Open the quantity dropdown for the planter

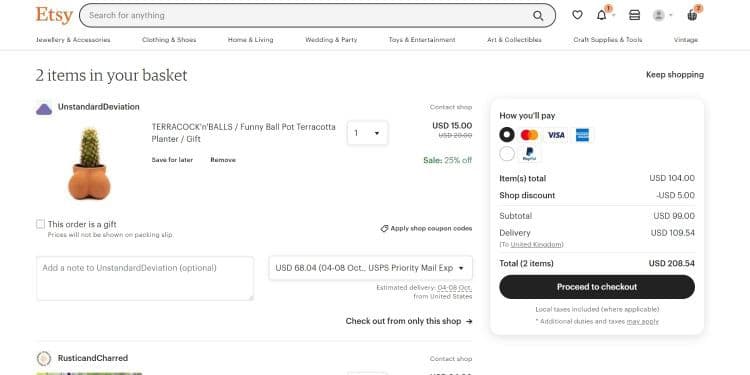(367, 133)
